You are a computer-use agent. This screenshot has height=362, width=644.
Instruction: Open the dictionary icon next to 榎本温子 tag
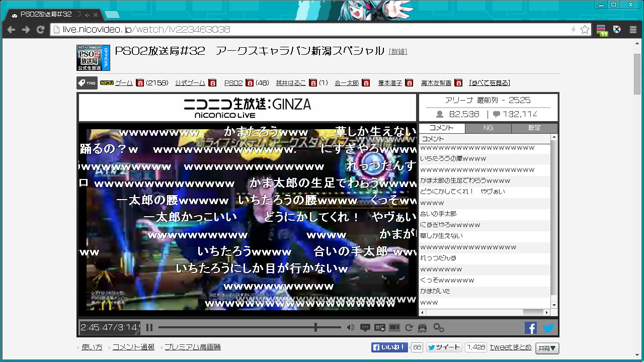pos(409,83)
